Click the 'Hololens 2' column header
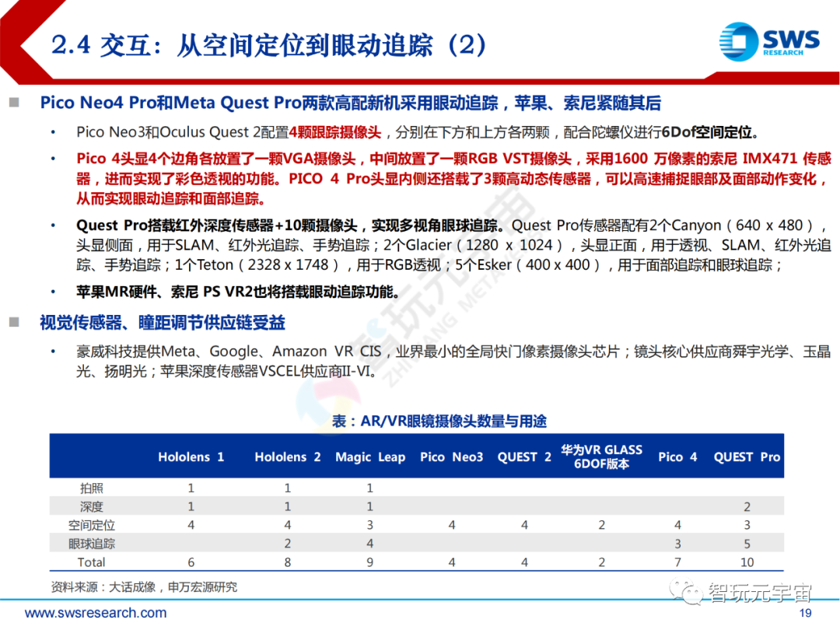 point(288,457)
